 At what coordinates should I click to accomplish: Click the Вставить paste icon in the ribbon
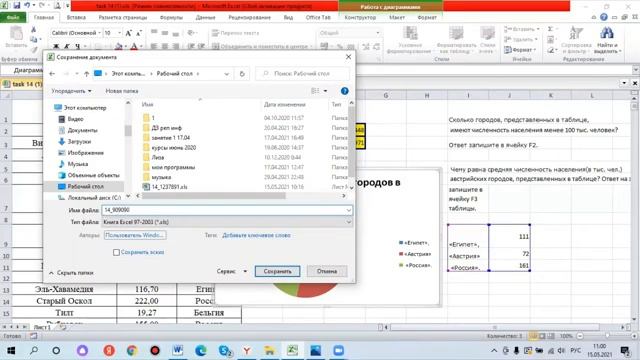[x=16, y=38]
